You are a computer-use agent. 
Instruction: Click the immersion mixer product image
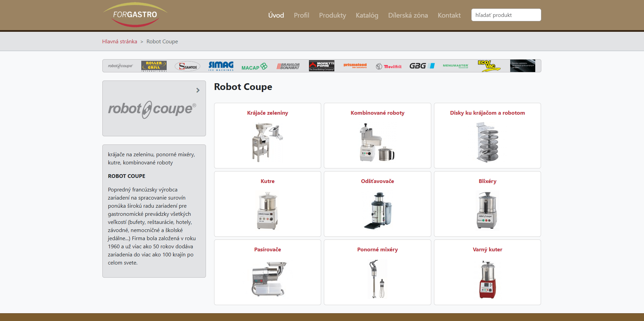tap(377, 279)
